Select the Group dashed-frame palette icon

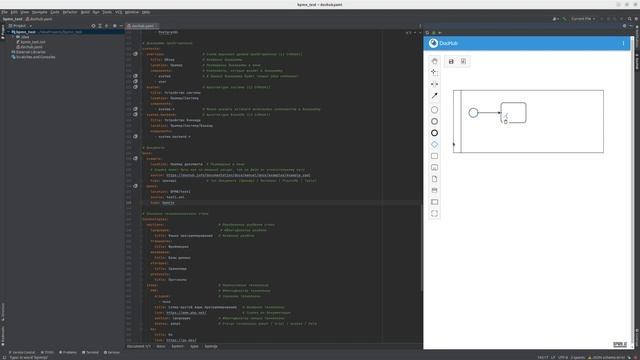pyautogui.click(x=434, y=213)
